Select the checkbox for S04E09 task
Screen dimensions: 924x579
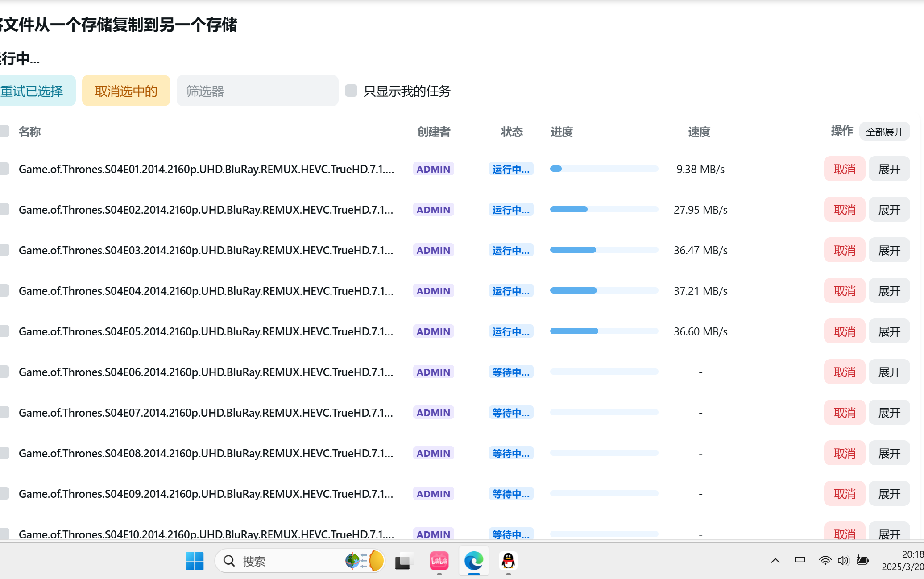point(4,493)
